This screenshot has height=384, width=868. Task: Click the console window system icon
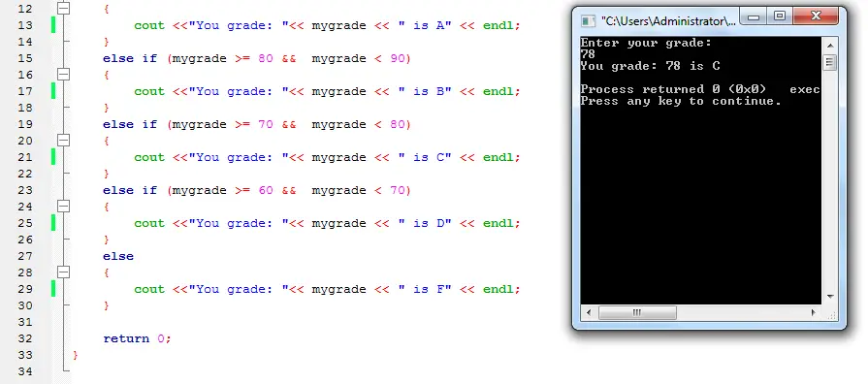(x=588, y=21)
